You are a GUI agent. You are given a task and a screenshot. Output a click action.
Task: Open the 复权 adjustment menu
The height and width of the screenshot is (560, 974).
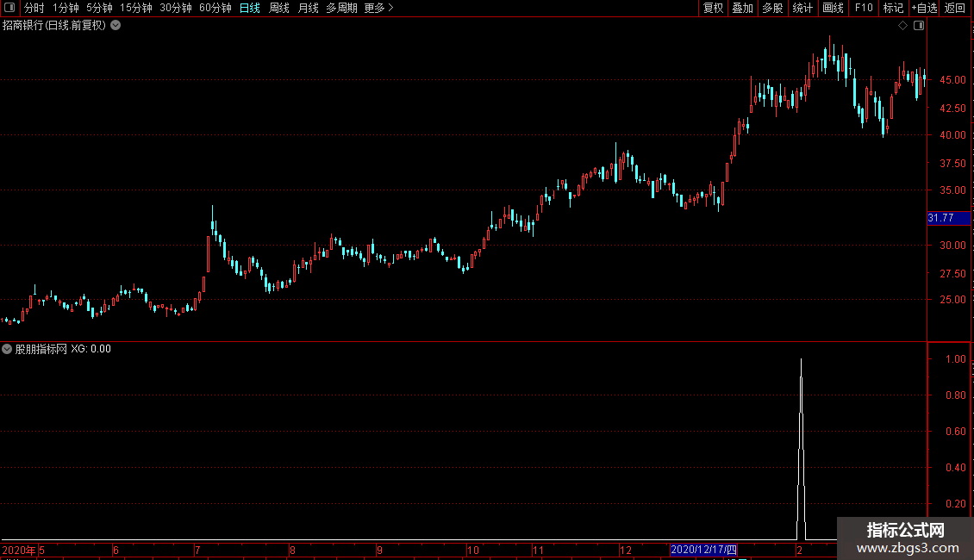click(x=713, y=8)
